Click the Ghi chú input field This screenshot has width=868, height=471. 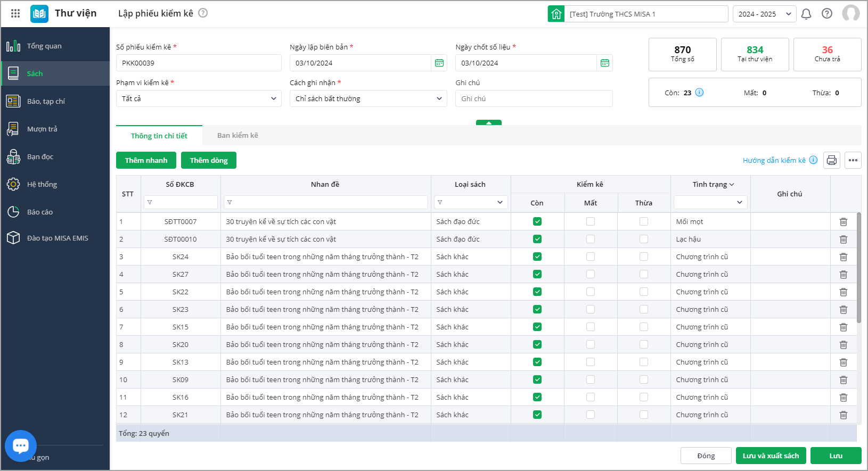tap(534, 98)
